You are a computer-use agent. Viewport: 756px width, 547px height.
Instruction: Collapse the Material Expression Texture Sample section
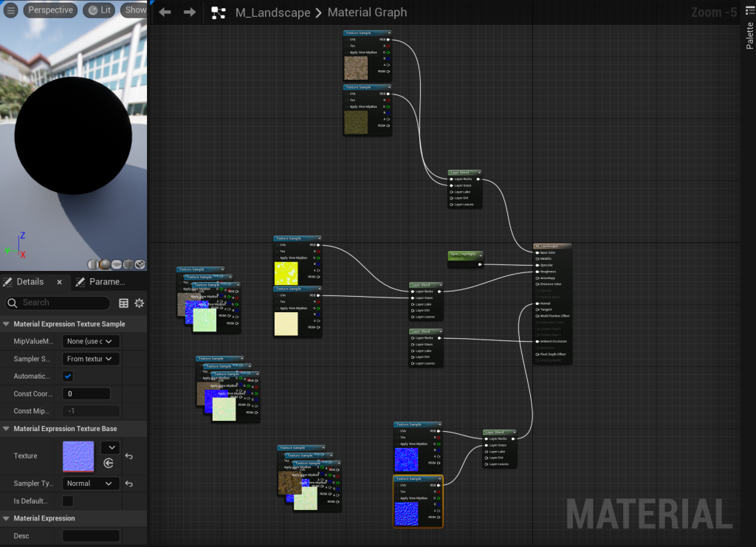[x=7, y=324]
